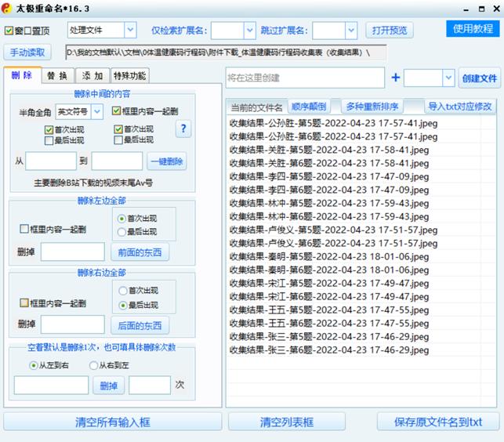Select 最后出现 radio in 删除左边全部
This screenshot has height=442, width=504.
[x=121, y=232]
